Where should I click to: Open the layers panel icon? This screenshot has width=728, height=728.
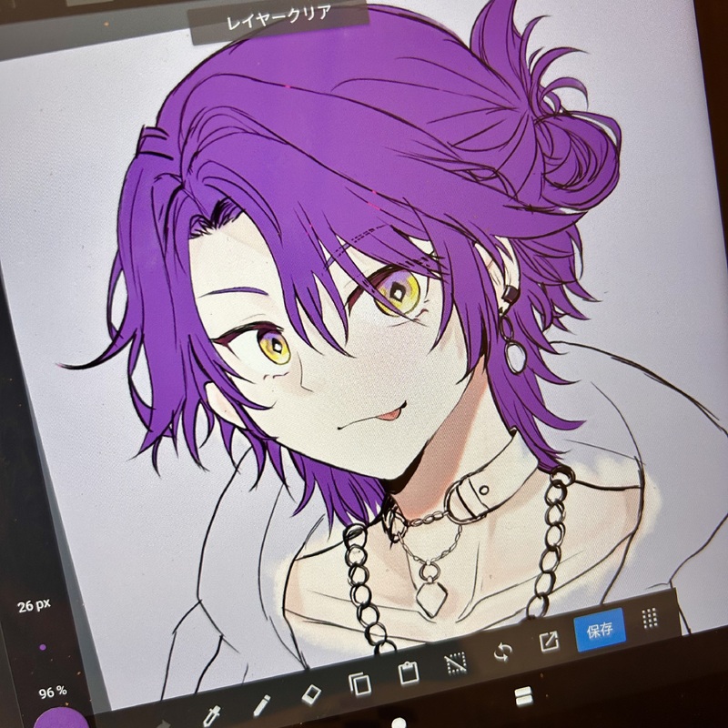click(x=523, y=696)
